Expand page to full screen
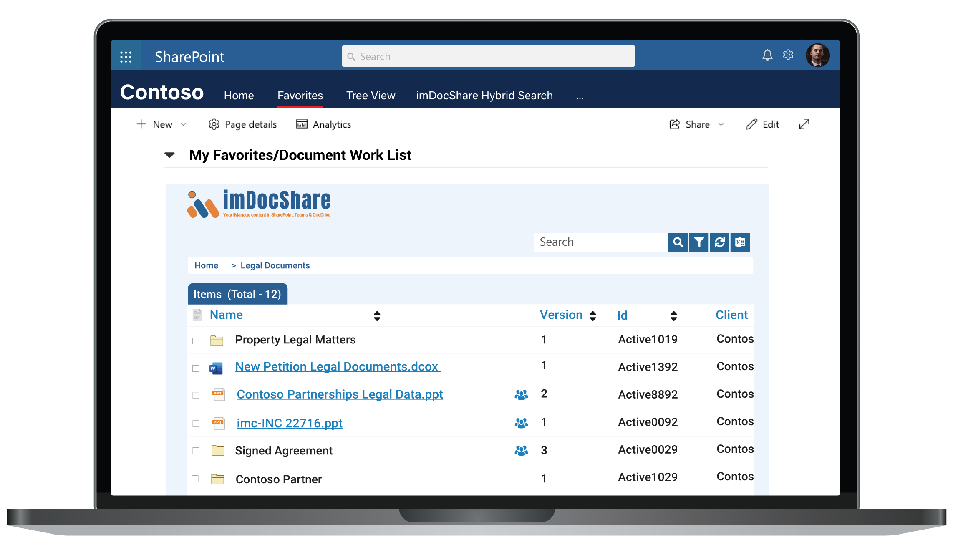958x560 pixels. coord(804,124)
